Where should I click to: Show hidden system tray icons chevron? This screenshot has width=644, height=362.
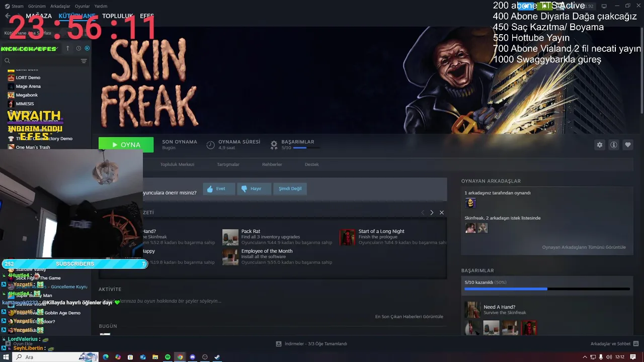click(585, 357)
